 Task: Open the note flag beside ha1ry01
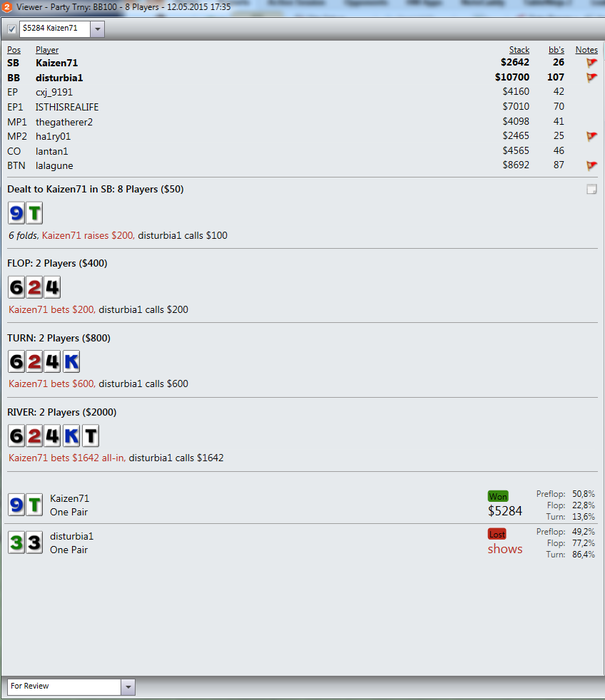(x=592, y=136)
